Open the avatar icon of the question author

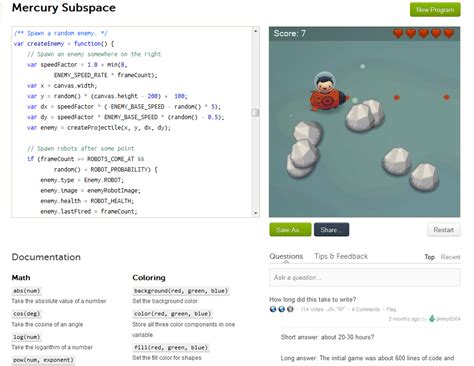[432, 319]
